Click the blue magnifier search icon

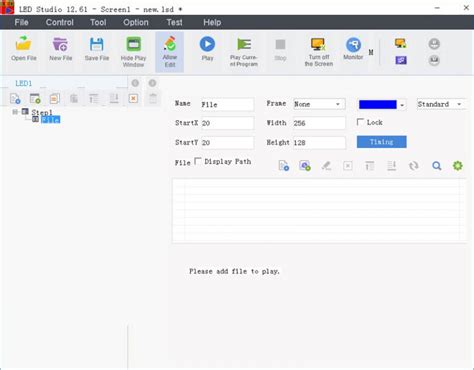(436, 166)
